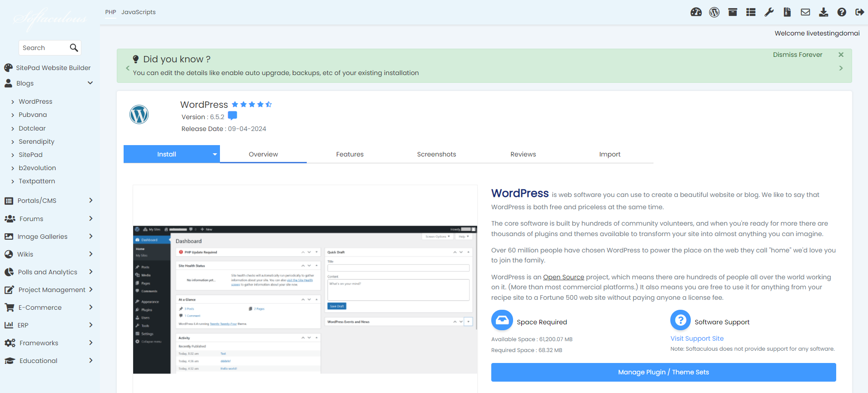
Task: Open Pubvana in the Blogs list
Action: click(x=33, y=115)
